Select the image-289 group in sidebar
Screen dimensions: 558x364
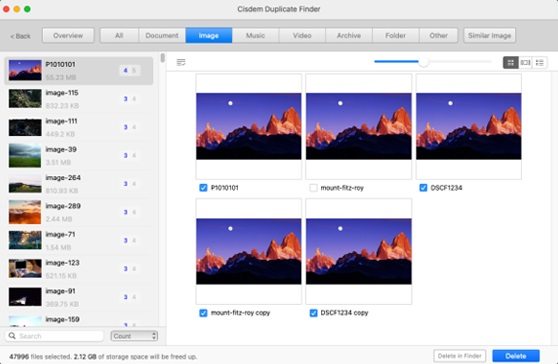click(79, 212)
